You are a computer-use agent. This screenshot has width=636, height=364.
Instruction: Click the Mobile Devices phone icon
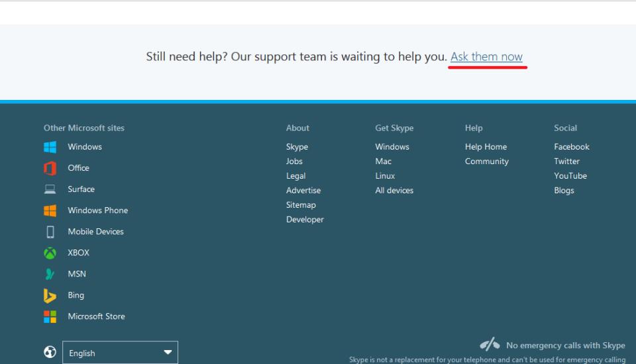pyautogui.click(x=50, y=232)
